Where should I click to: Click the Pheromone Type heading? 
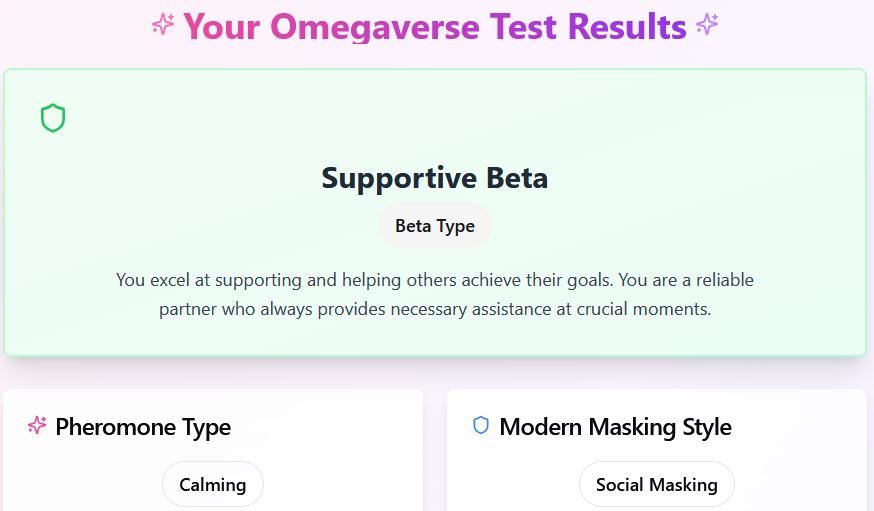click(x=143, y=427)
